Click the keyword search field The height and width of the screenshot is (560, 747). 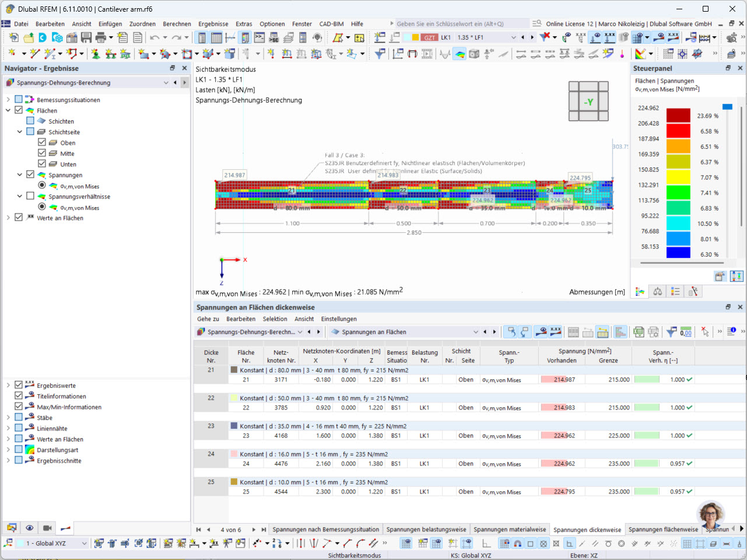click(462, 24)
